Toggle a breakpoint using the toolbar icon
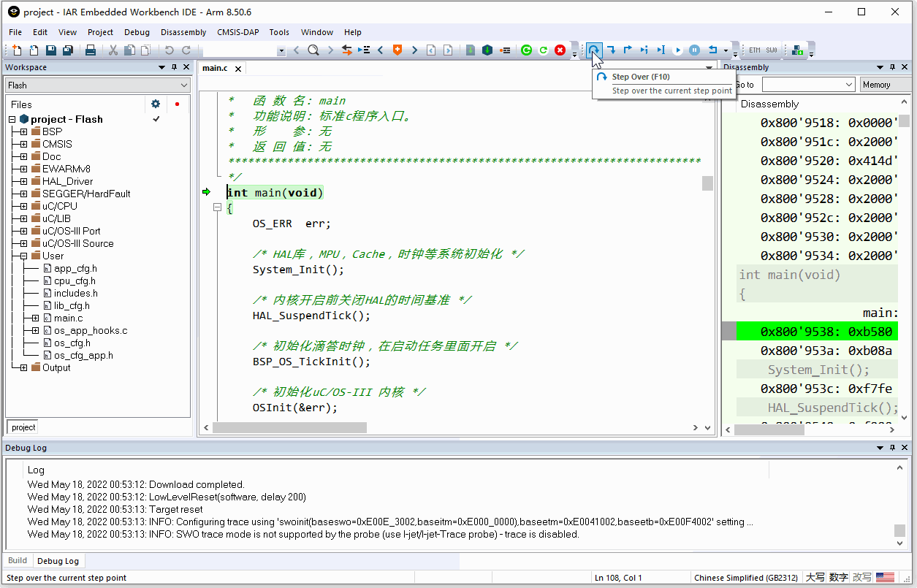This screenshot has height=588, width=917. (x=504, y=50)
